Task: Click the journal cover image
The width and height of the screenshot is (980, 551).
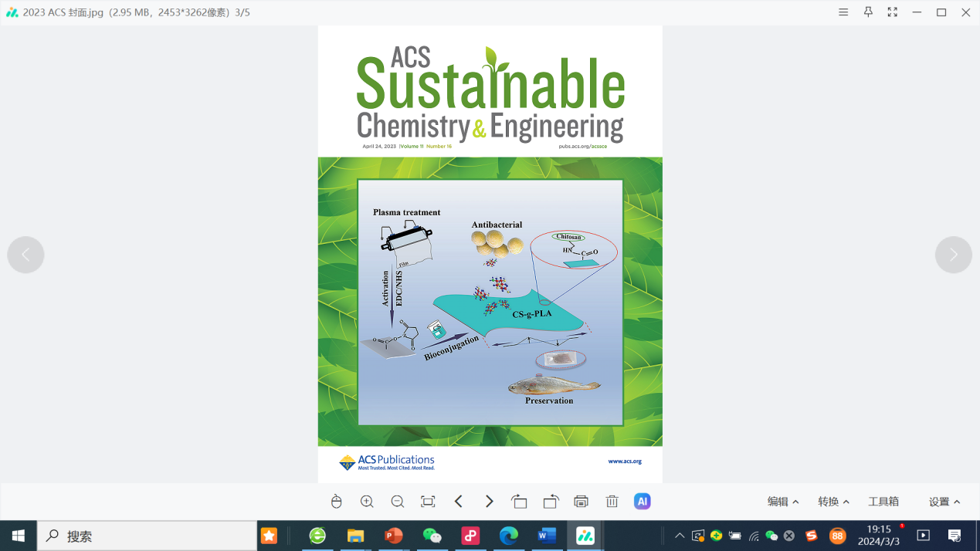Action: pos(490,255)
